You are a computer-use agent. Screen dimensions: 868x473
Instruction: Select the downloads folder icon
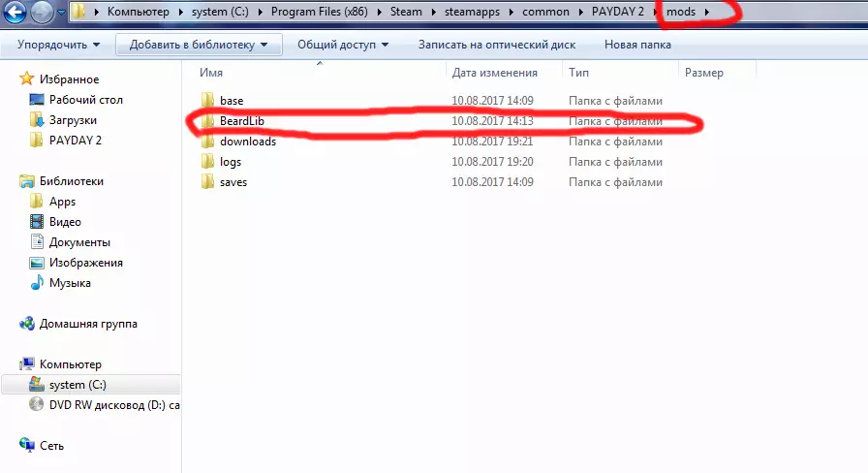point(207,142)
